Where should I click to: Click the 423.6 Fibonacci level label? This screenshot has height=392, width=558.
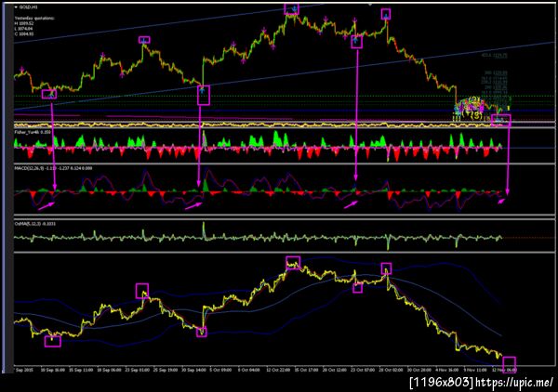[x=495, y=56]
